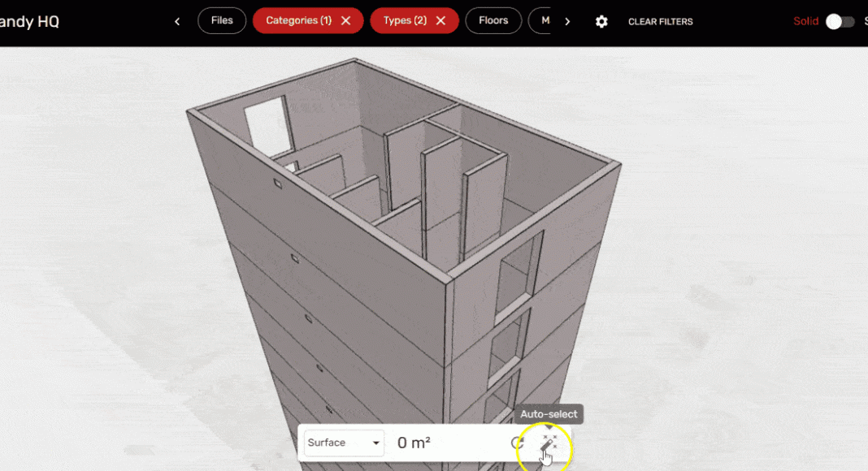Open the Files filter chip
The height and width of the screenshot is (471, 868).
(222, 21)
